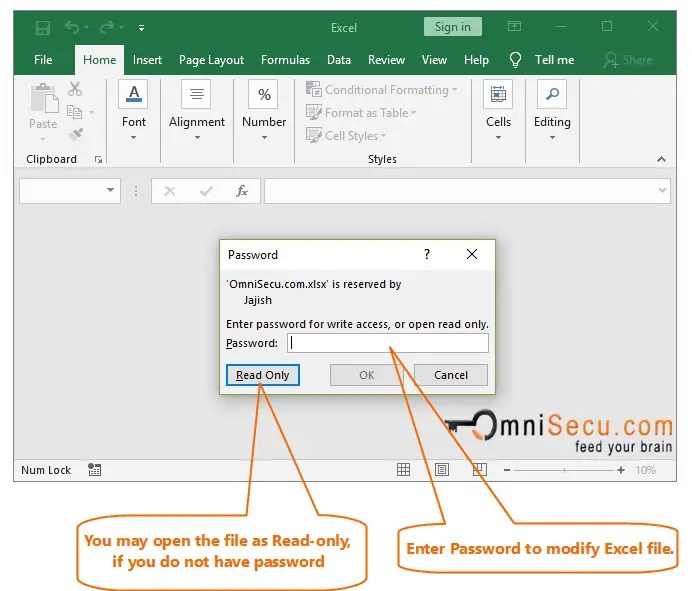Open the Review tab
This screenshot has height=591, width=692.
click(386, 60)
